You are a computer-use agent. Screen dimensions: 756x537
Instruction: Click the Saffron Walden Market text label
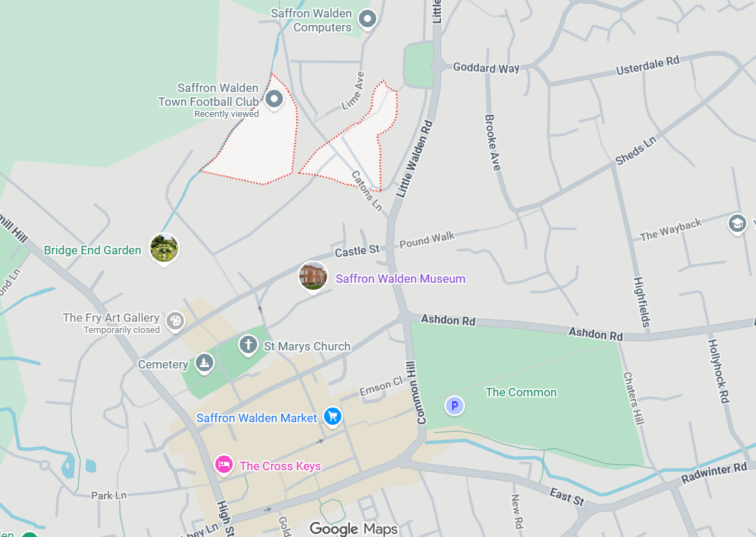[x=256, y=418]
